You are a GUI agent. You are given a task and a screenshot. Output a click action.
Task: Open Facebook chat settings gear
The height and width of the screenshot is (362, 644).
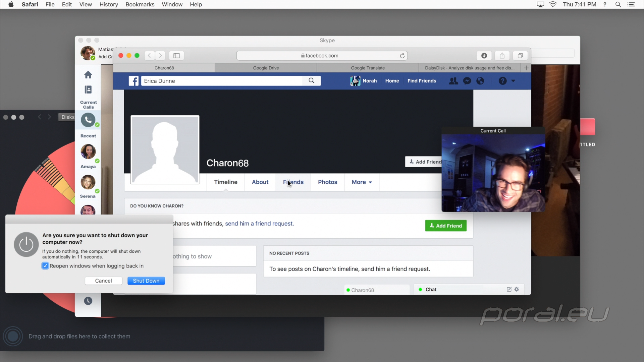point(517,289)
